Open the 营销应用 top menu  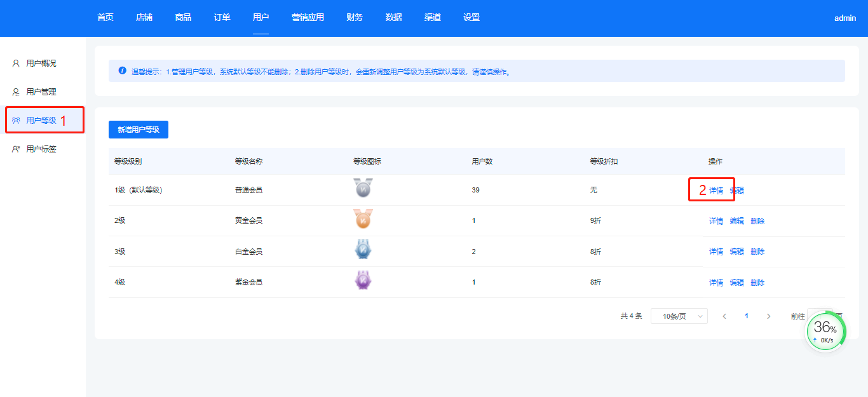tap(308, 18)
